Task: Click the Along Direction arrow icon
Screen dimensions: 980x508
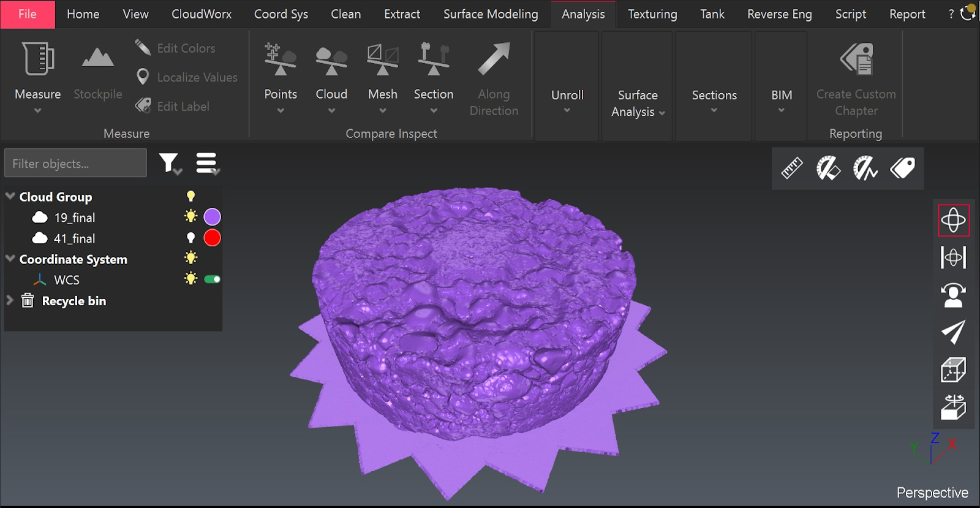Action: click(494, 58)
